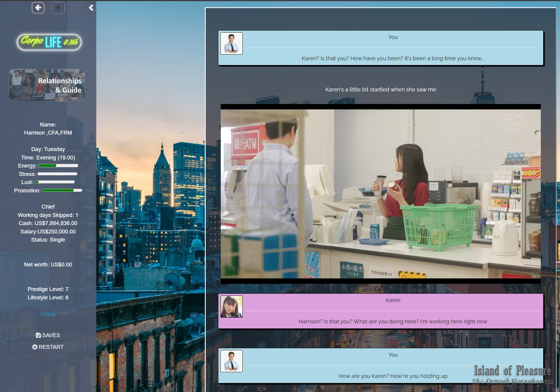
Task: Click the Corpo LIFE neon logo
Action: tap(49, 42)
